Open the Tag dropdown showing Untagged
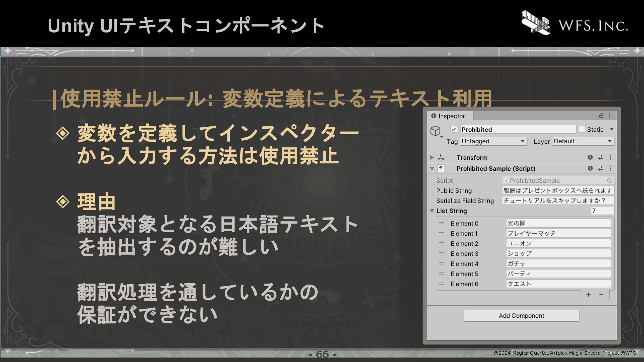This screenshot has width=644, height=362. [493, 141]
